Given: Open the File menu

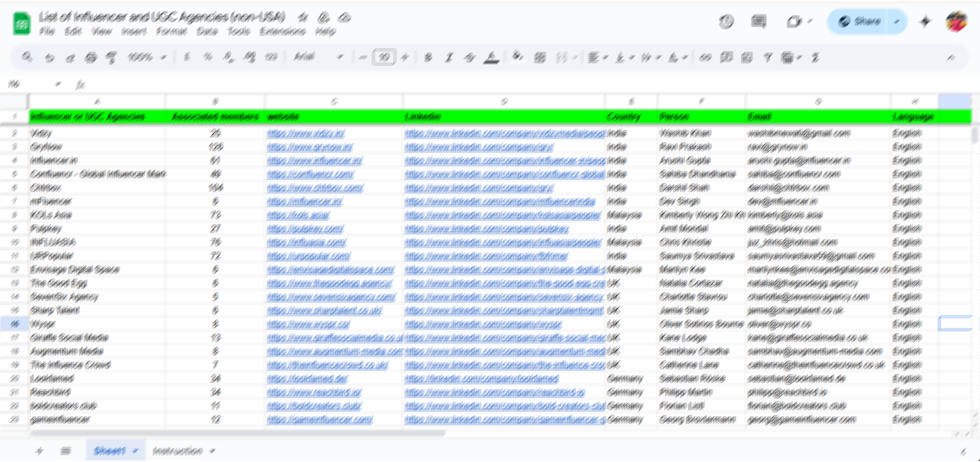Looking at the screenshot, I should [47, 32].
